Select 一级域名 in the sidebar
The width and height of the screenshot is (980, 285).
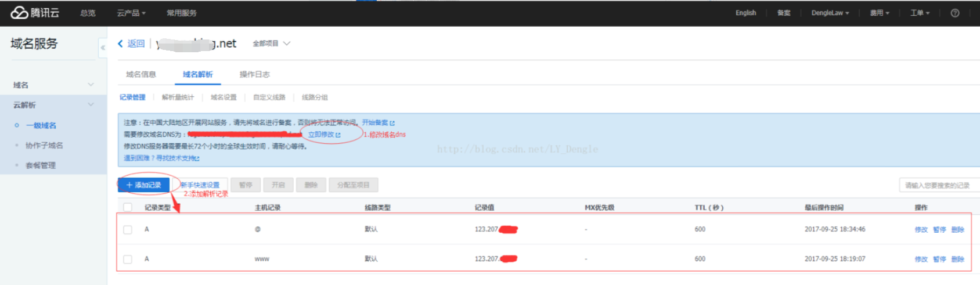coord(41,125)
